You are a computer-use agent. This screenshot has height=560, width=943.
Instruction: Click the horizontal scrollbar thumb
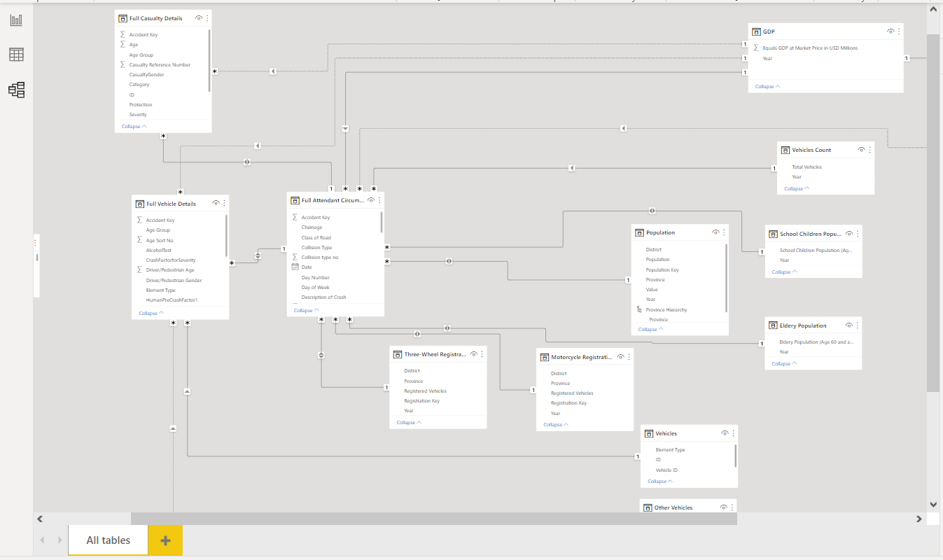(x=434, y=519)
